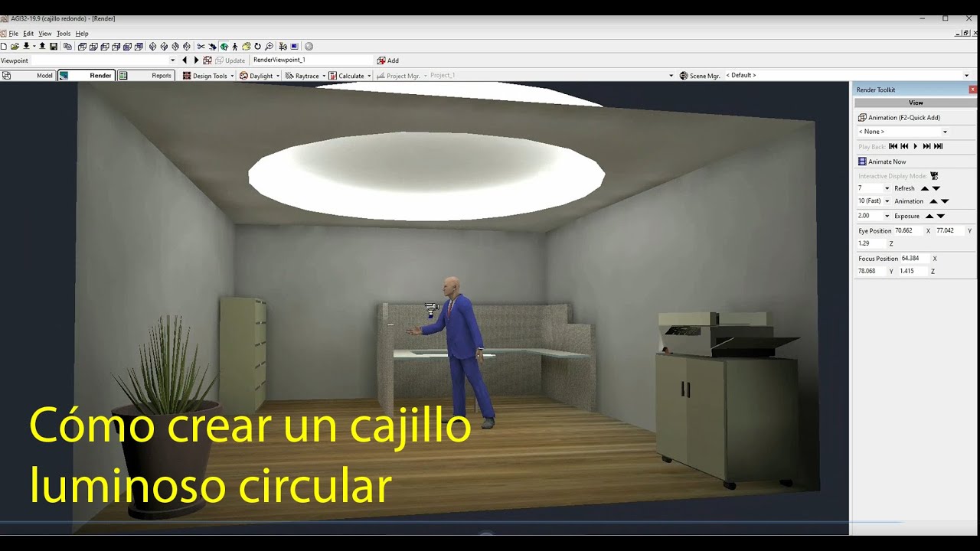Image resolution: width=980 pixels, height=551 pixels.
Task: Open the File menu
Action: (x=13, y=34)
